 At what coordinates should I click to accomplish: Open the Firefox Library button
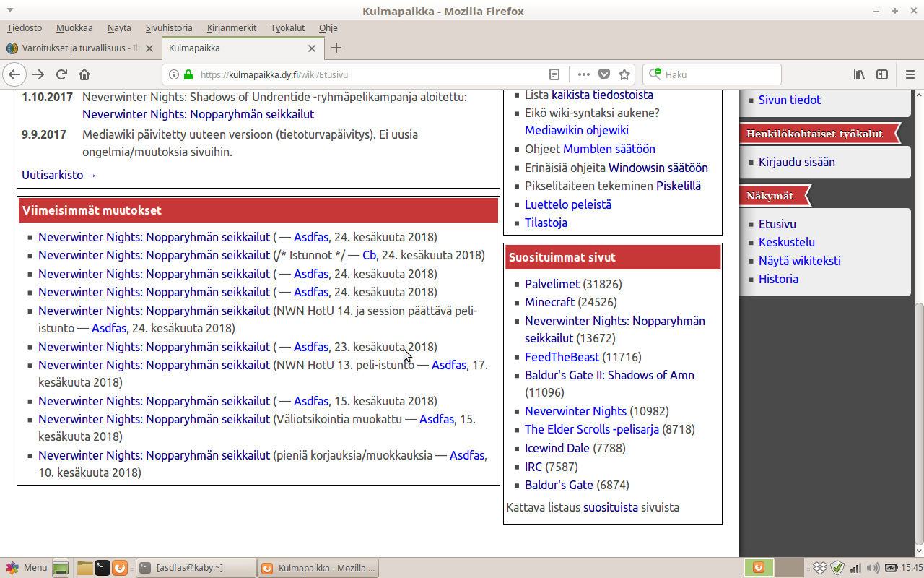859,74
